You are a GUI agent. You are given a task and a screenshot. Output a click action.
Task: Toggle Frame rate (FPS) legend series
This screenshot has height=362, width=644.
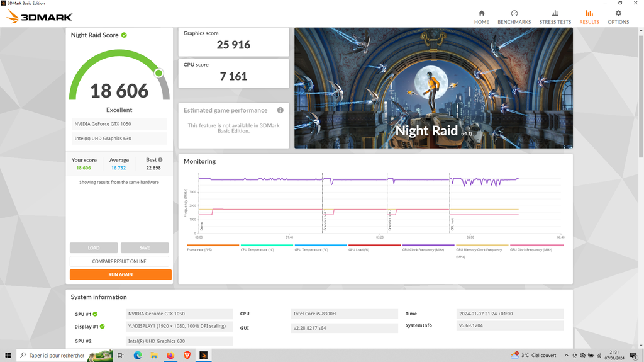click(213, 248)
